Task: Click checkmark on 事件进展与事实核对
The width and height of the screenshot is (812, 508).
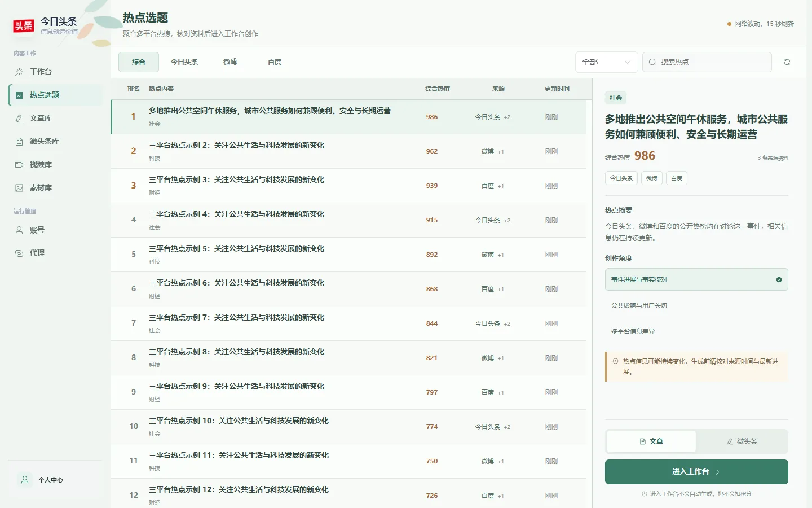Action: [779, 279]
